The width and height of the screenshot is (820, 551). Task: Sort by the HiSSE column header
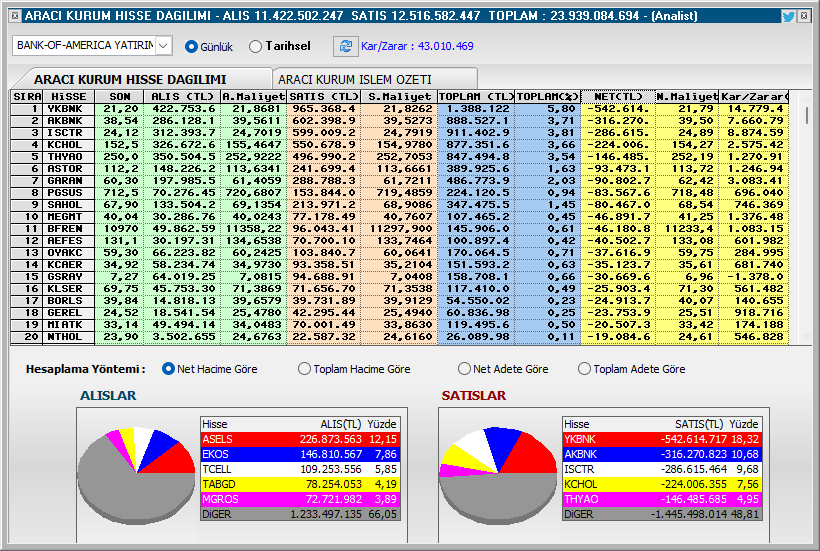click(69, 97)
